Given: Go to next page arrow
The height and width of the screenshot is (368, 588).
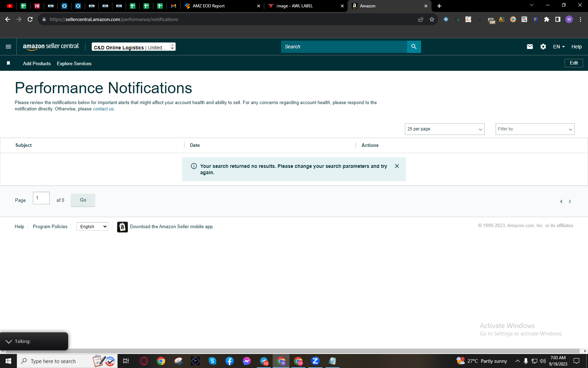Looking at the screenshot, I should pyautogui.click(x=570, y=202).
